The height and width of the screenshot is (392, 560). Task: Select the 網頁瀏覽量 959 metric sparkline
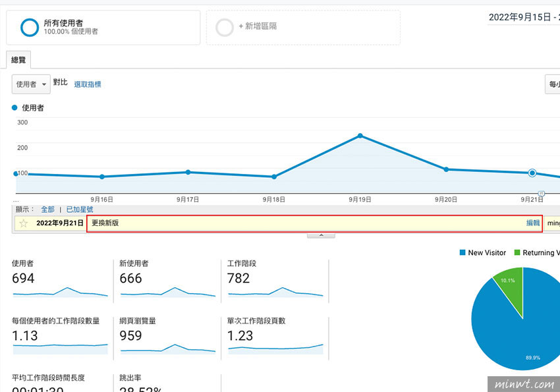click(168, 349)
